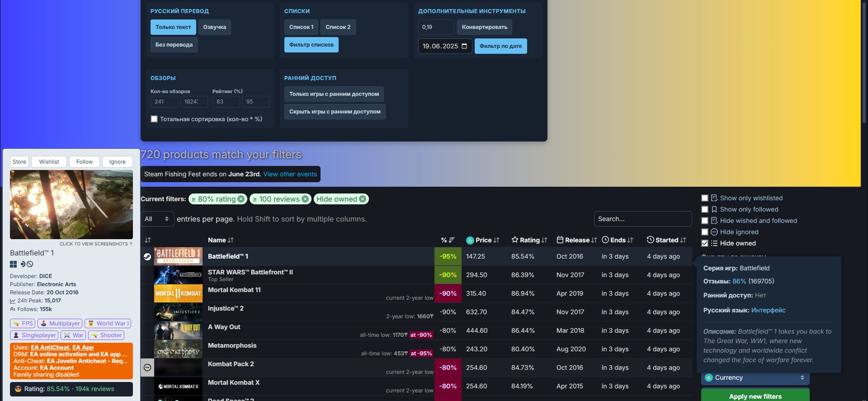
Task: Click the calendar icon in the date field
Action: pyautogui.click(x=464, y=46)
